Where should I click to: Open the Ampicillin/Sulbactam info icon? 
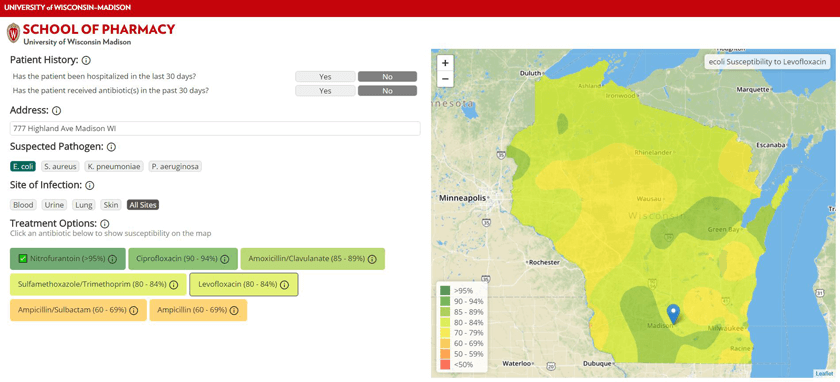click(134, 310)
